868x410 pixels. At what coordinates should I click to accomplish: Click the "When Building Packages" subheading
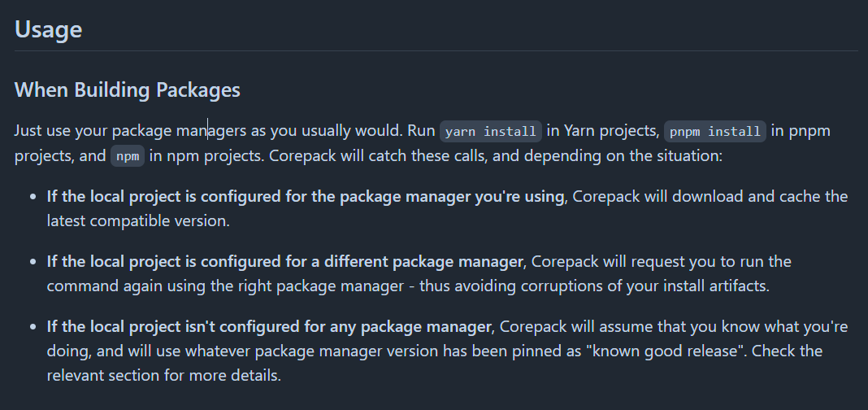128,89
